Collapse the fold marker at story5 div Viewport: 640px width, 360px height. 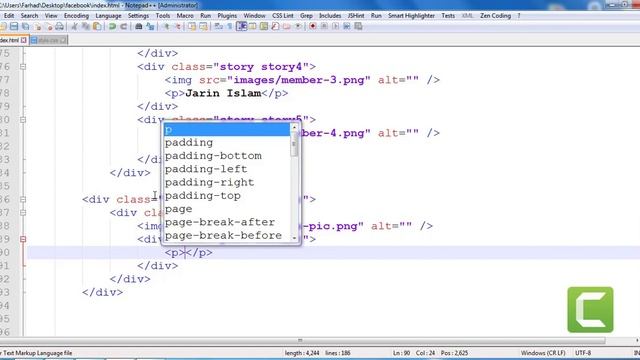click(x=23, y=120)
